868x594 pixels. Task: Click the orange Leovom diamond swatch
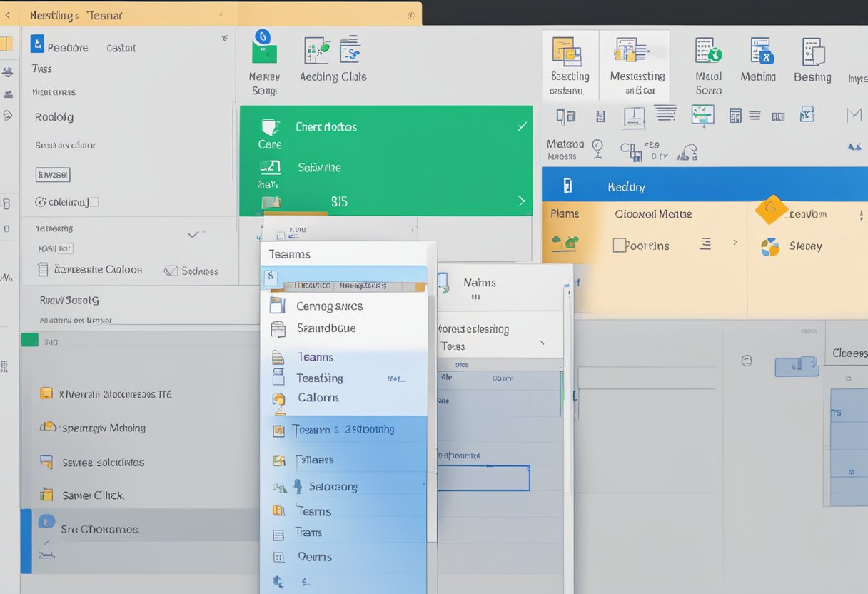coord(772,212)
